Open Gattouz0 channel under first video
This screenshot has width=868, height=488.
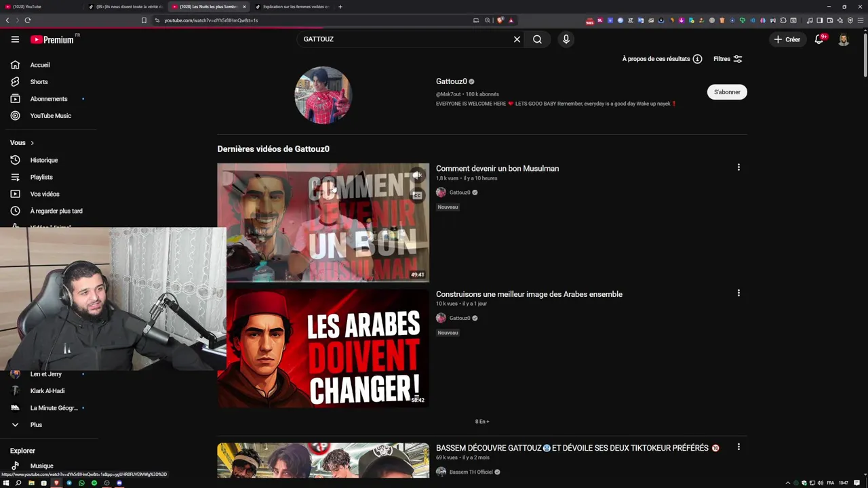[460, 192]
